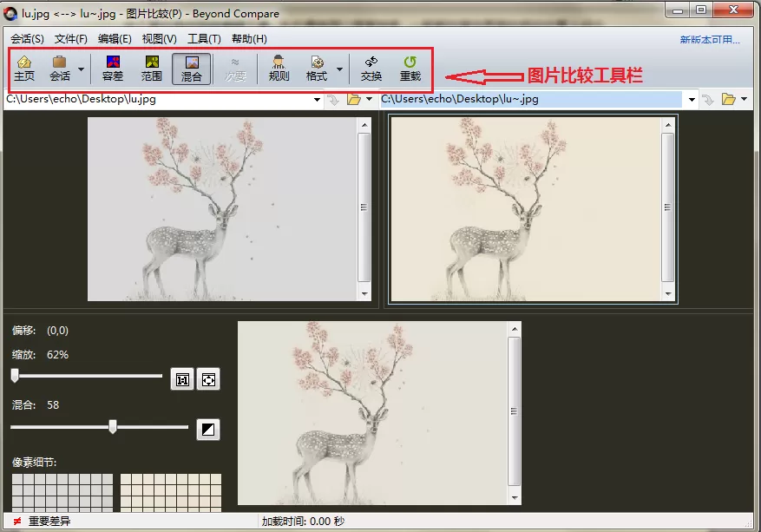Open the 文件(F) menu

[x=71, y=39]
